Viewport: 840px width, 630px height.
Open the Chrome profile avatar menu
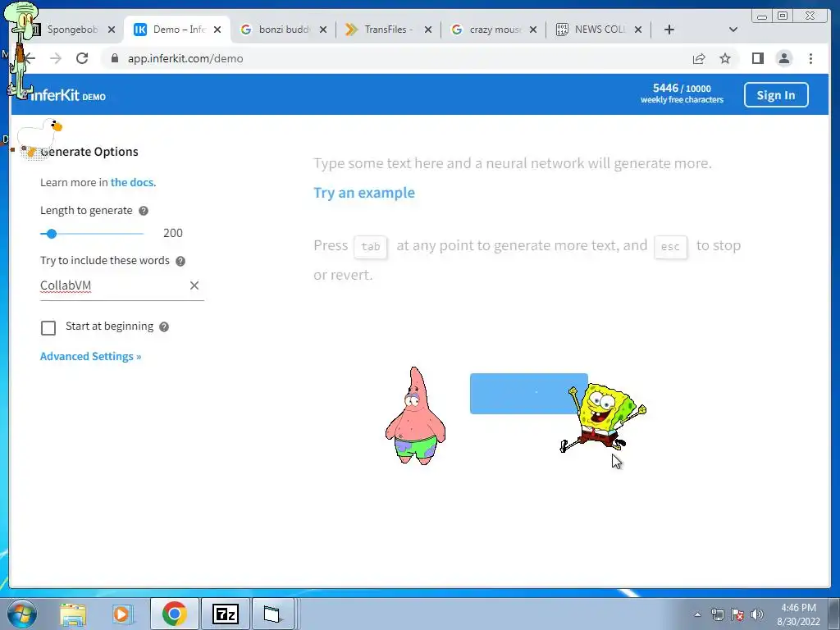783,58
